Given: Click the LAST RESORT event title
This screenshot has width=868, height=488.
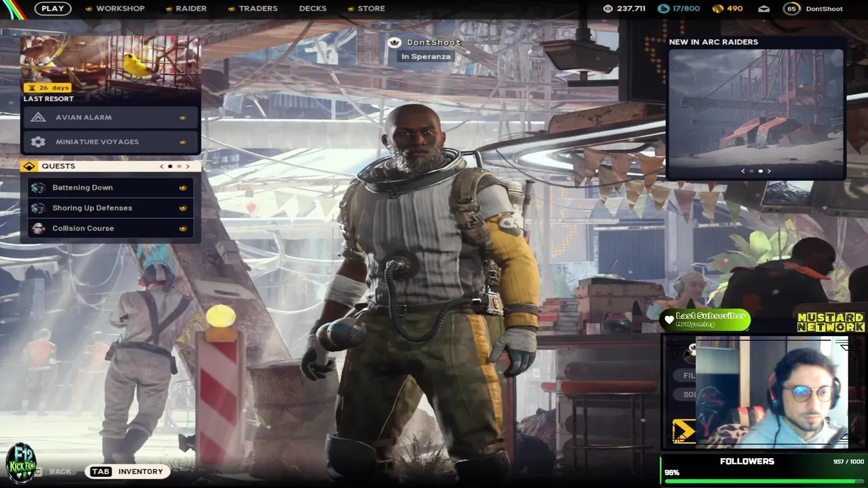Looking at the screenshot, I should (x=49, y=99).
